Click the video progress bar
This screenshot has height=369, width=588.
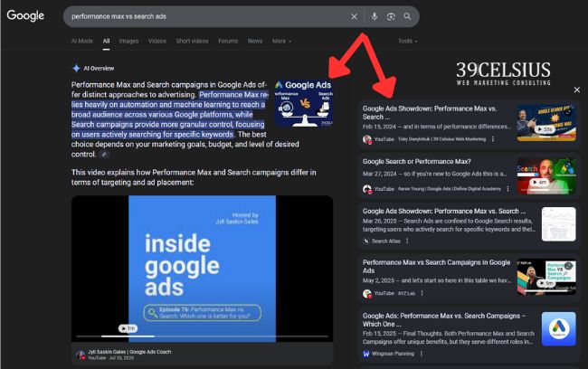point(202,336)
